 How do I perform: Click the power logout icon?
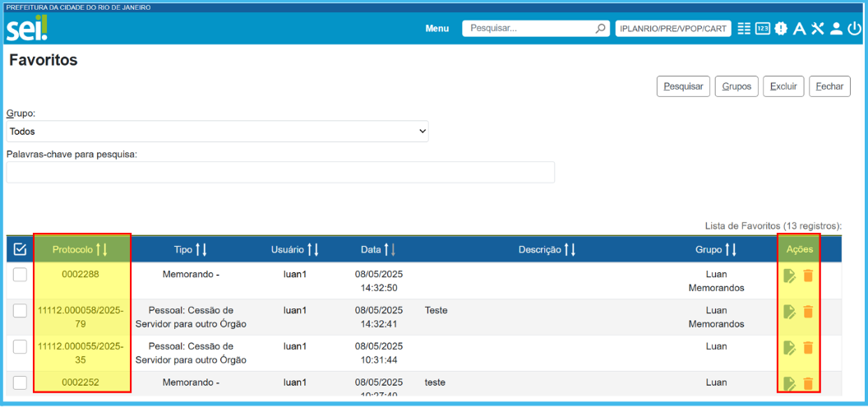click(x=854, y=29)
